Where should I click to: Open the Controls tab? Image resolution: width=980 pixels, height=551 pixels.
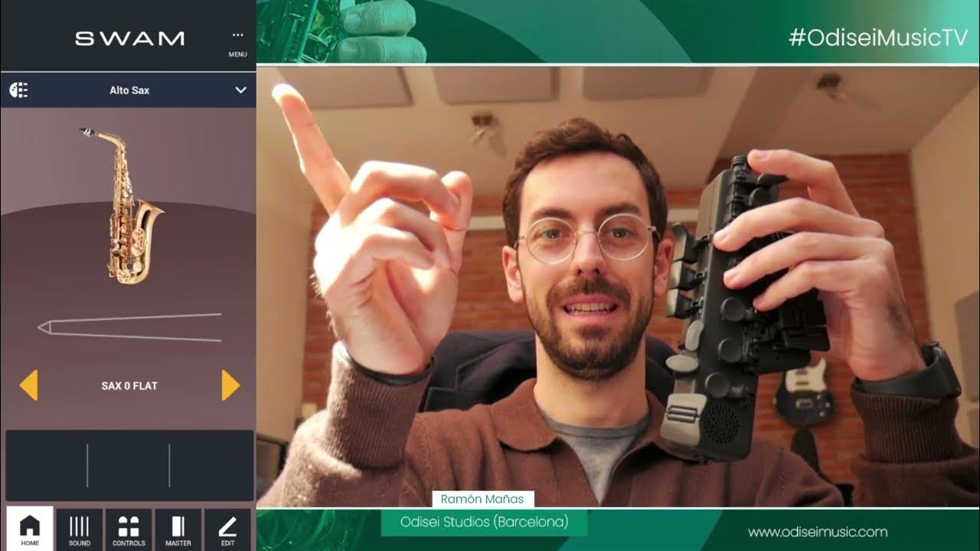click(x=129, y=530)
